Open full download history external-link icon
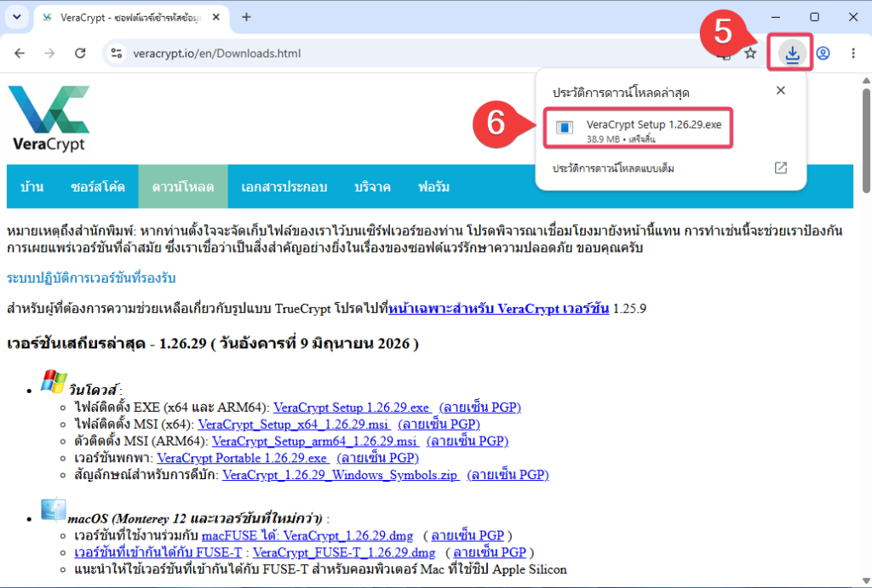The image size is (872, 588). (781, 168)
